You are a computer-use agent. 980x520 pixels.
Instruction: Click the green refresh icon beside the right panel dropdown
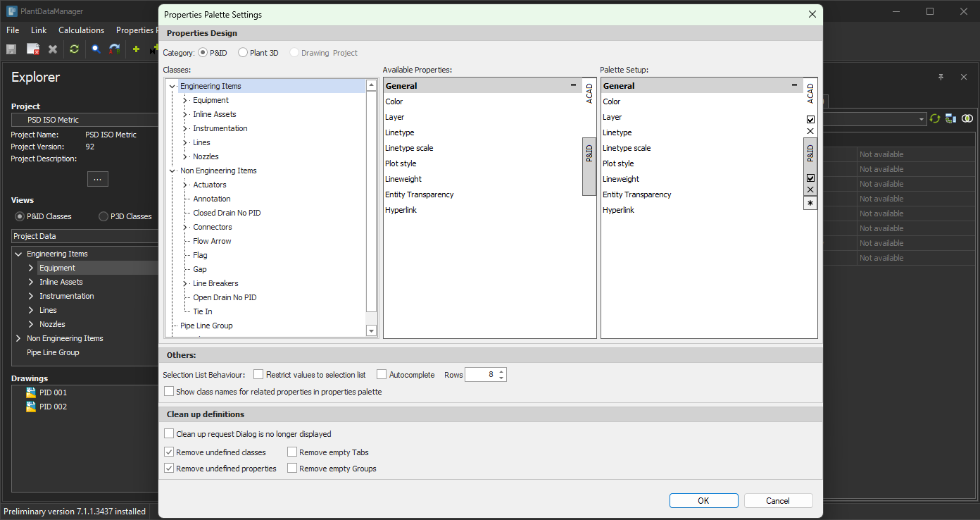(x=935, y=119)
